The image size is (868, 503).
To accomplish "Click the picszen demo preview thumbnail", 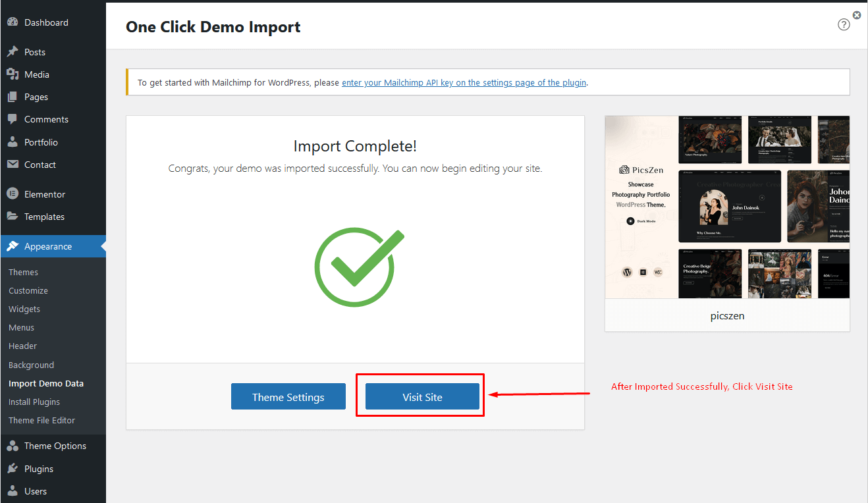I will [727, 207].
